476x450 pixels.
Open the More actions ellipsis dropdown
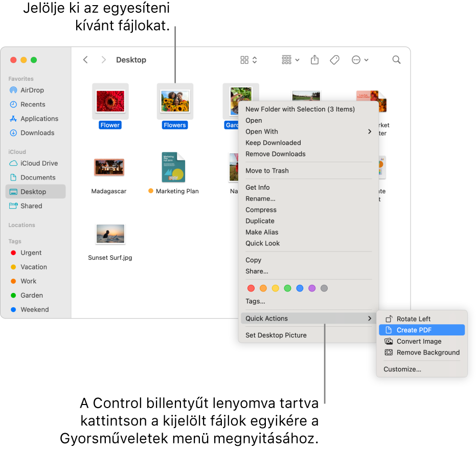(360, 60)
